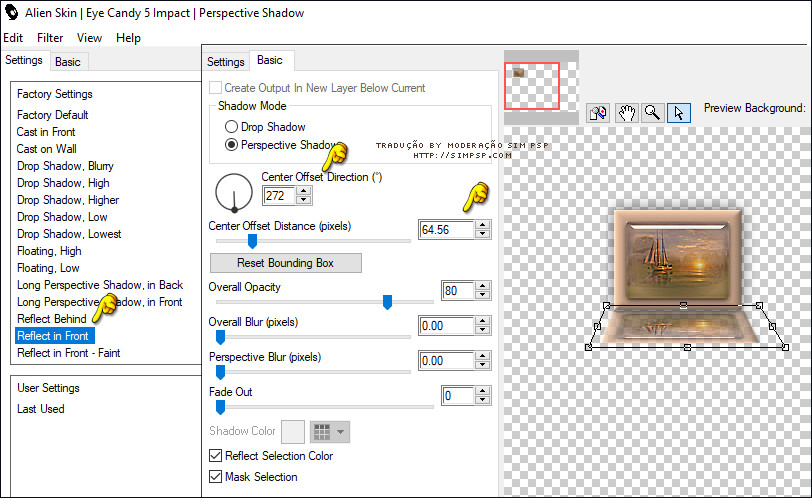Click the Center Offset Distance value field
This screenshot has height=498, width=812.
[x=446, y=229]
